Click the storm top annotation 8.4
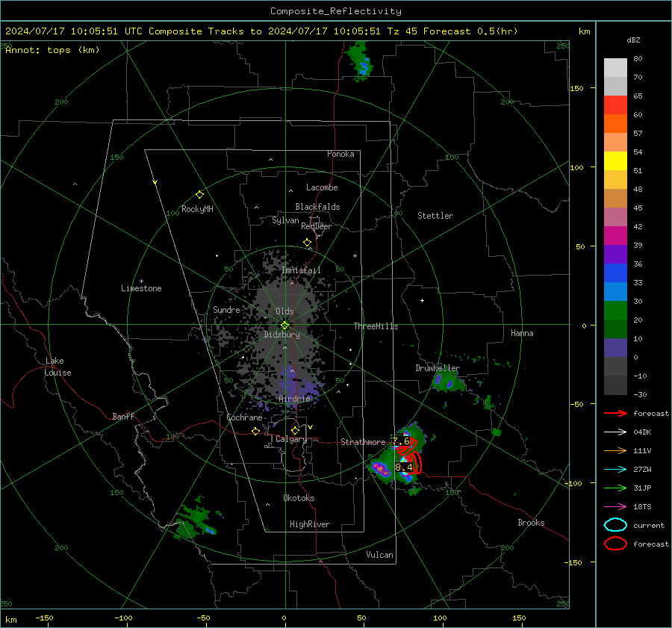The image size is (672, 628). [404, 467]
